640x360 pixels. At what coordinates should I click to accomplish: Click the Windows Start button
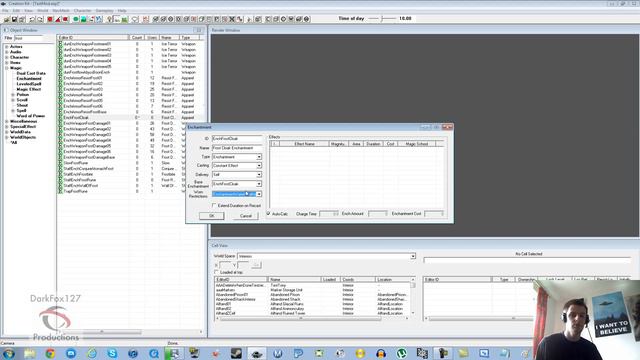click(x=9, y=353)
